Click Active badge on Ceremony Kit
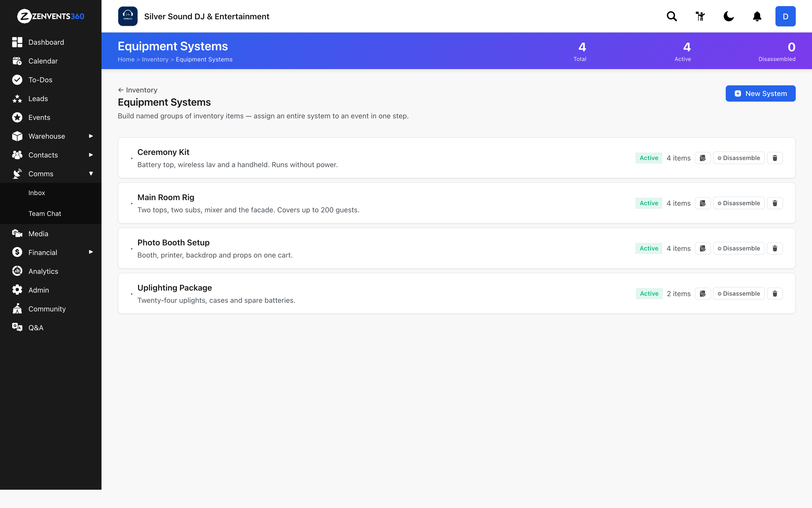This screenshot has width=812, height=508. 649,158
